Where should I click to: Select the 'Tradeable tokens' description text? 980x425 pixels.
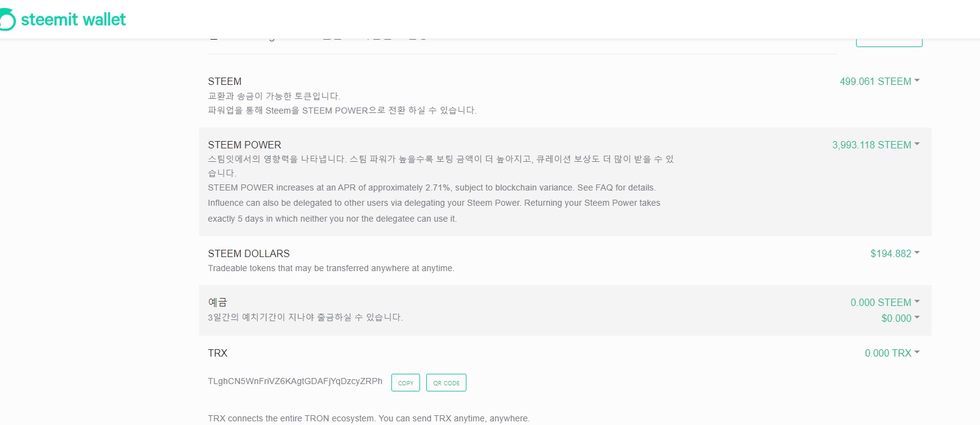click(x=331, y=268)
